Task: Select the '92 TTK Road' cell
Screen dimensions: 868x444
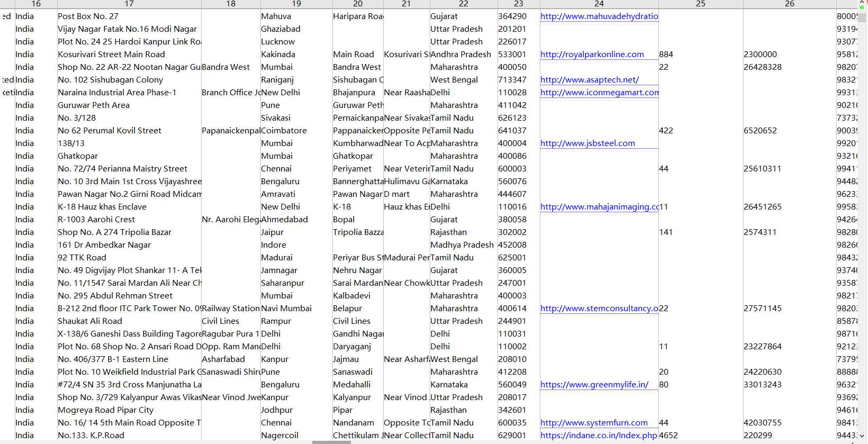Action: [x=129, y=258]
